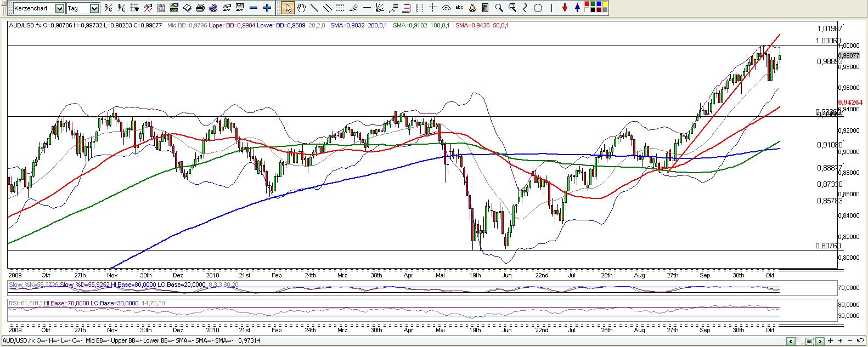Click the green SMA=0,9102 legend label
Screen dimensions: 868x347
pos(410,25)
